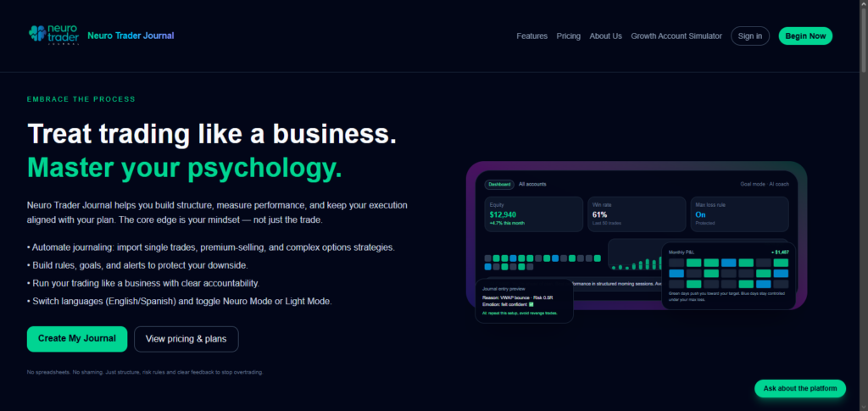Click the Begin Now button
The width and height of the screenshot is (868, 411).
coord(805,36)
